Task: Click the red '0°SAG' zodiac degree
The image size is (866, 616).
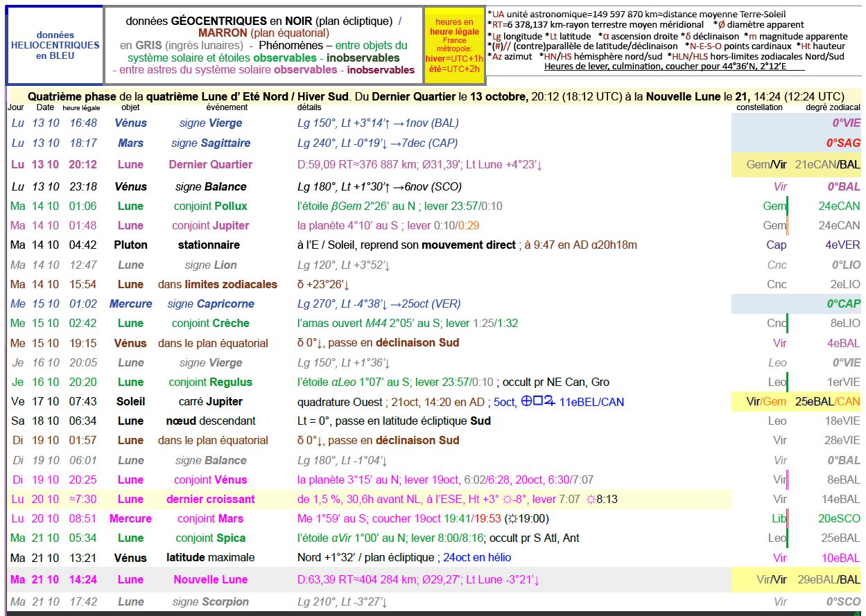Action: 843,143
